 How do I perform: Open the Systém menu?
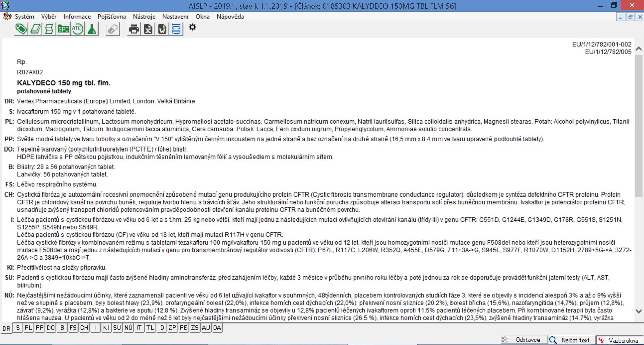(25, 17)
